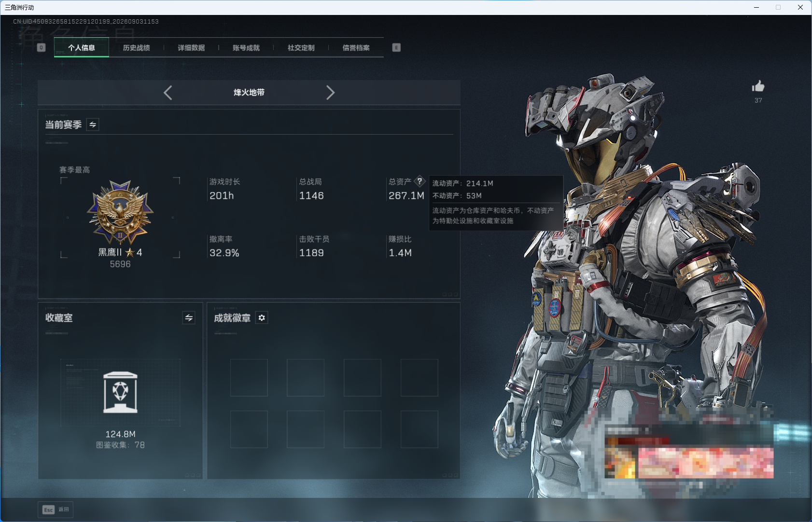The height and width of the screenshot is (522, 812).
Task: Select the 社交定制 tab
Action: coord(301,48)
